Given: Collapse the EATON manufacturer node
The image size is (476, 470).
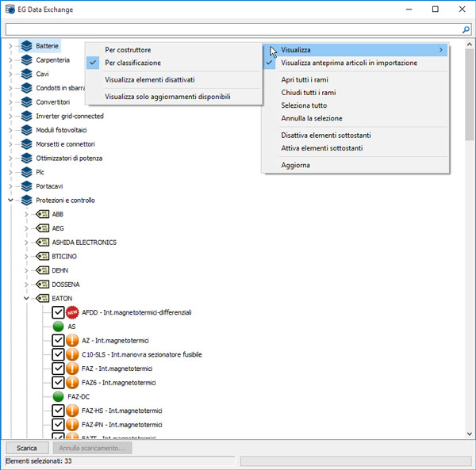Looking at the screenshot, I should tap(26, 298).
